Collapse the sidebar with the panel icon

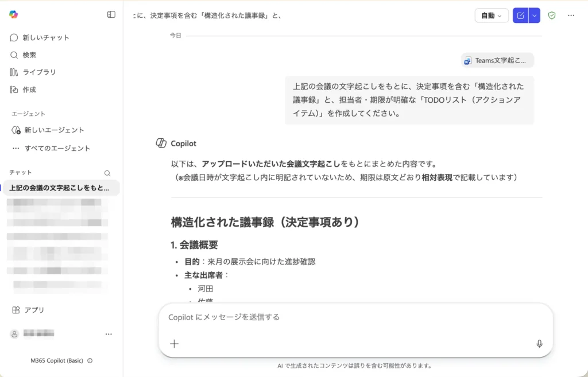tap(111, 14)
